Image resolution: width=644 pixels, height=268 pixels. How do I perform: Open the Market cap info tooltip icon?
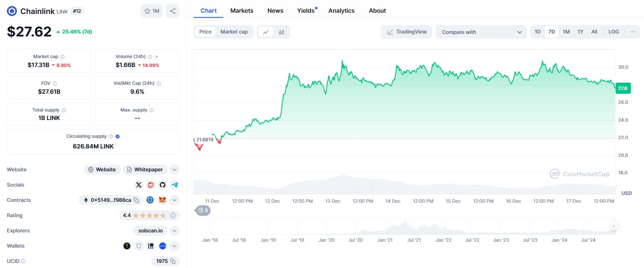pyautogui.click(x=62, y=56)
